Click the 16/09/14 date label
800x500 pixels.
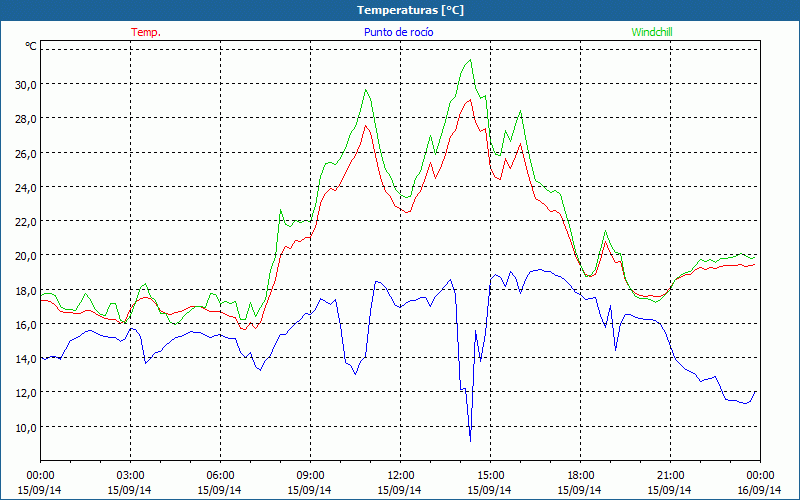[x=759, y=490]
